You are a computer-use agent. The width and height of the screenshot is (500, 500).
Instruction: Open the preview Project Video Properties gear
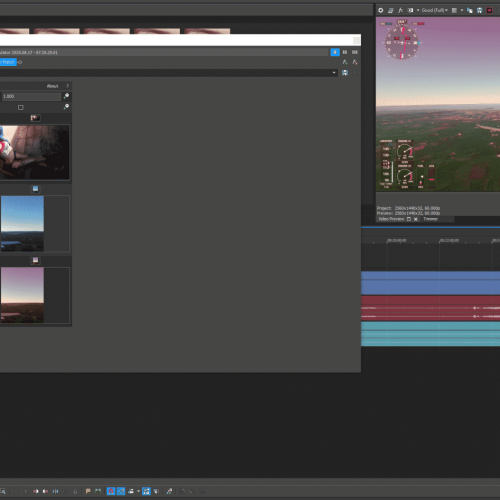click(x=381, y=10)
